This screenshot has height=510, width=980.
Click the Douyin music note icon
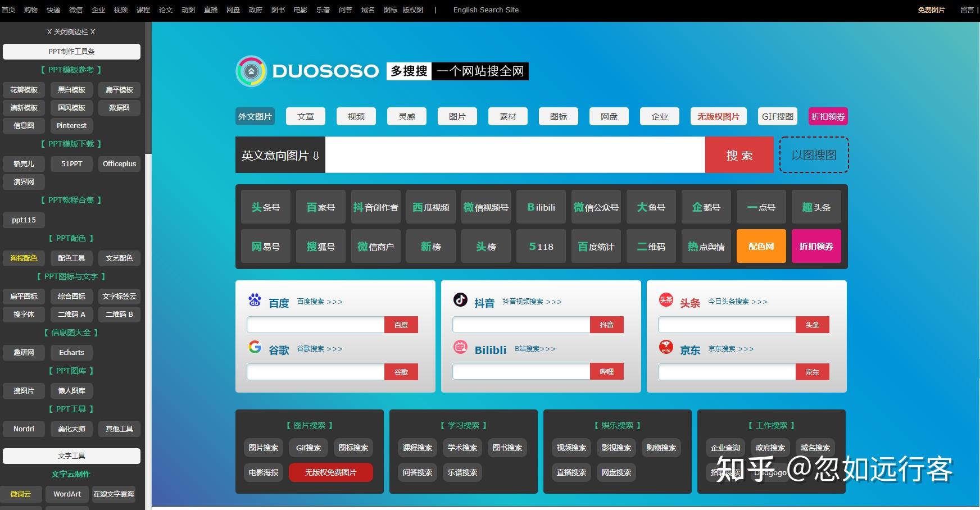click(x=460, y=300)
